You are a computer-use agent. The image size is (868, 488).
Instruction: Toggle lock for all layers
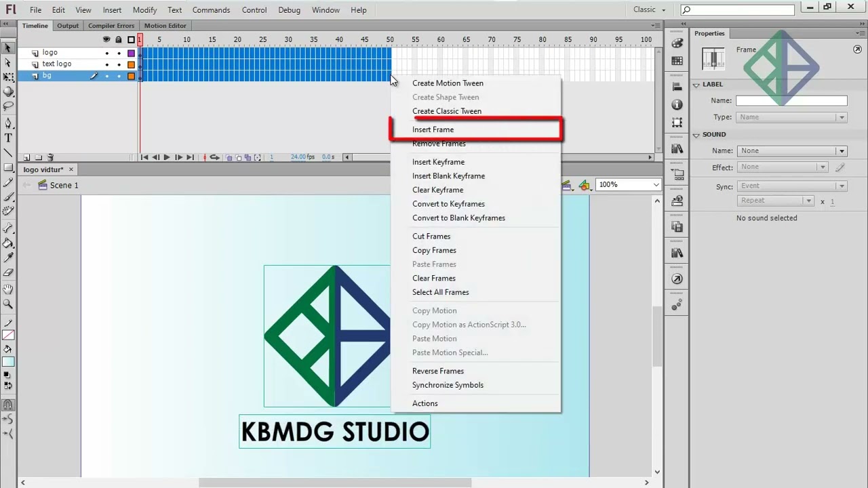(119, 39)
